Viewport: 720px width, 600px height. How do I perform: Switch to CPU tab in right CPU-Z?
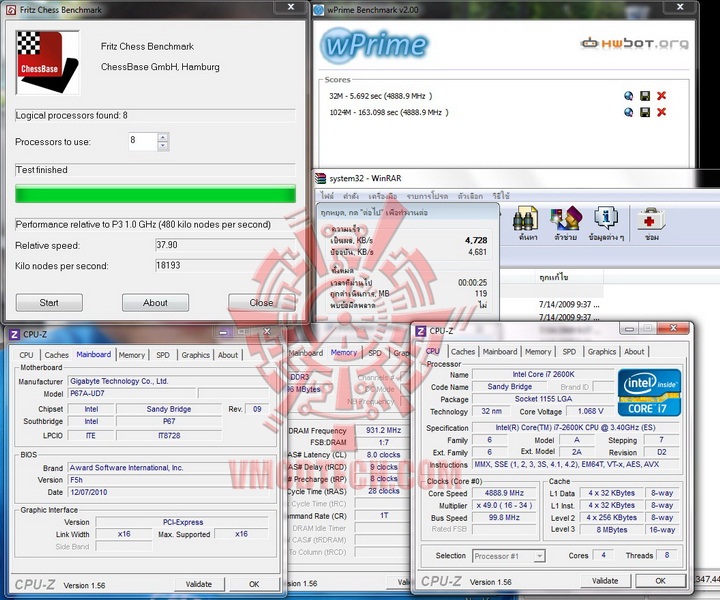click(x=433, y=351)
